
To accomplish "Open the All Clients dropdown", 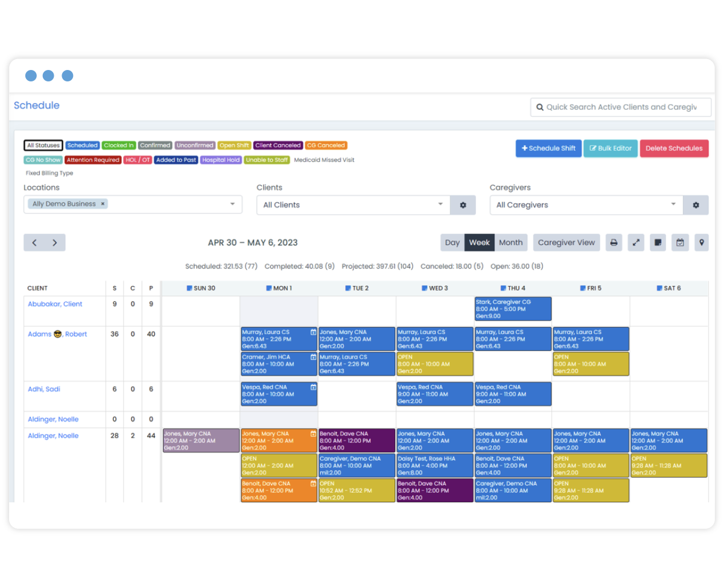I will click(x=353, y=205).
